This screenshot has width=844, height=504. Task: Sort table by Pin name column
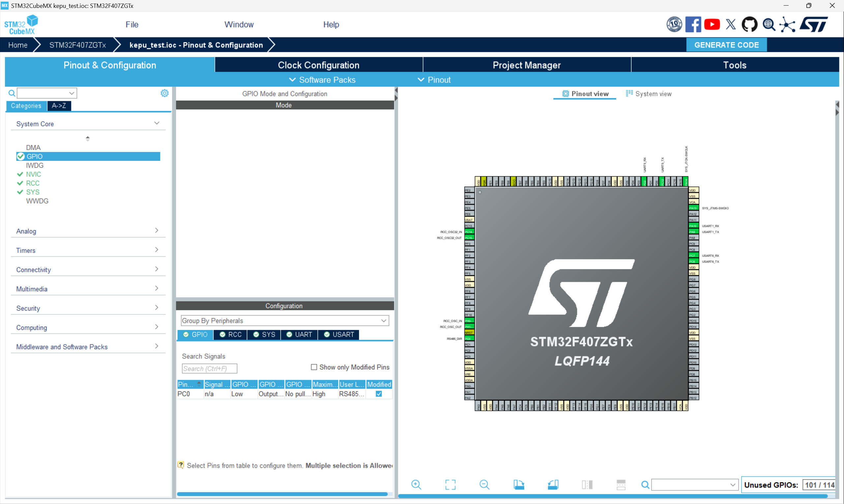click(x=190, y=384)
